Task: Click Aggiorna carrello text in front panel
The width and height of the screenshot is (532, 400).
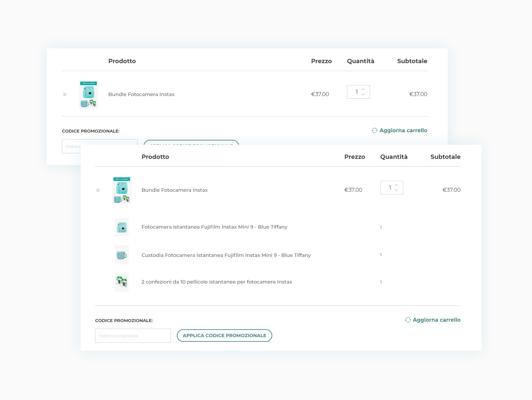Action: (436, 320)
